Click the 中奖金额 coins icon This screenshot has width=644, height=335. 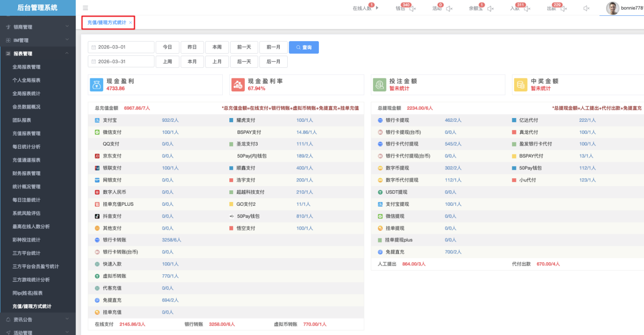(521, 84)
